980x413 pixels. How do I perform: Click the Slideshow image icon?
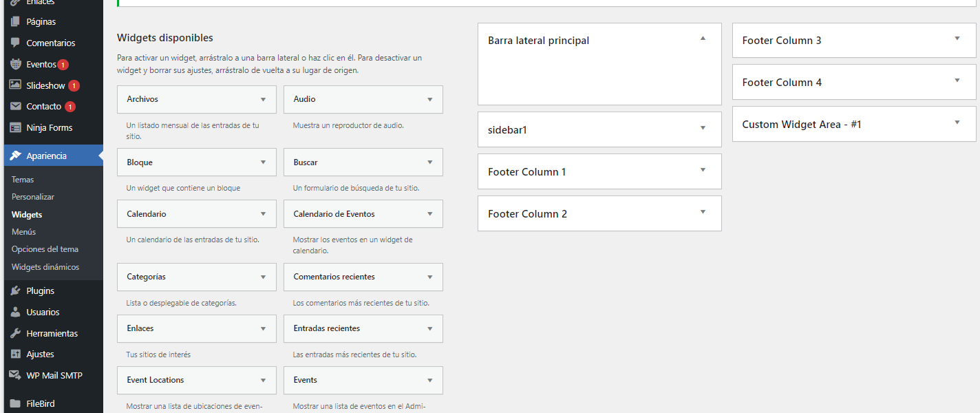[x=15, y=85]
